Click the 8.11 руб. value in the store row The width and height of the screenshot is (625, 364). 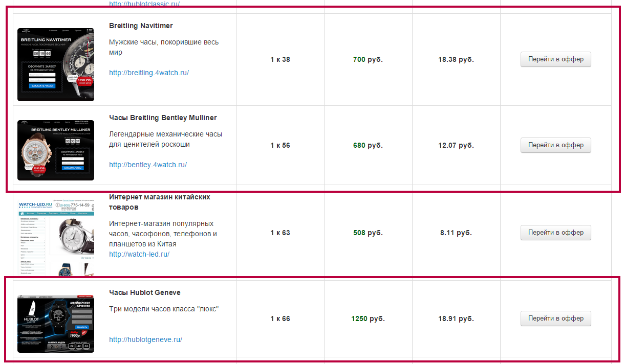tap(456, 233)
